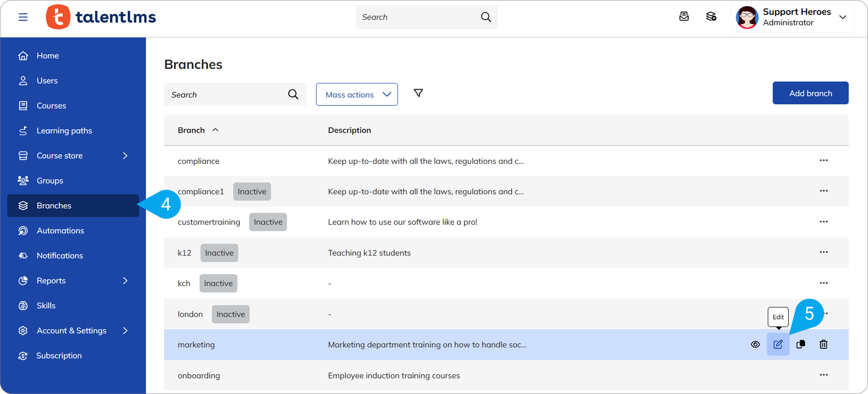Click the TalentLMS logo
Image resolution: width=868 pixels, height=394 pixels.
(101, 17)
